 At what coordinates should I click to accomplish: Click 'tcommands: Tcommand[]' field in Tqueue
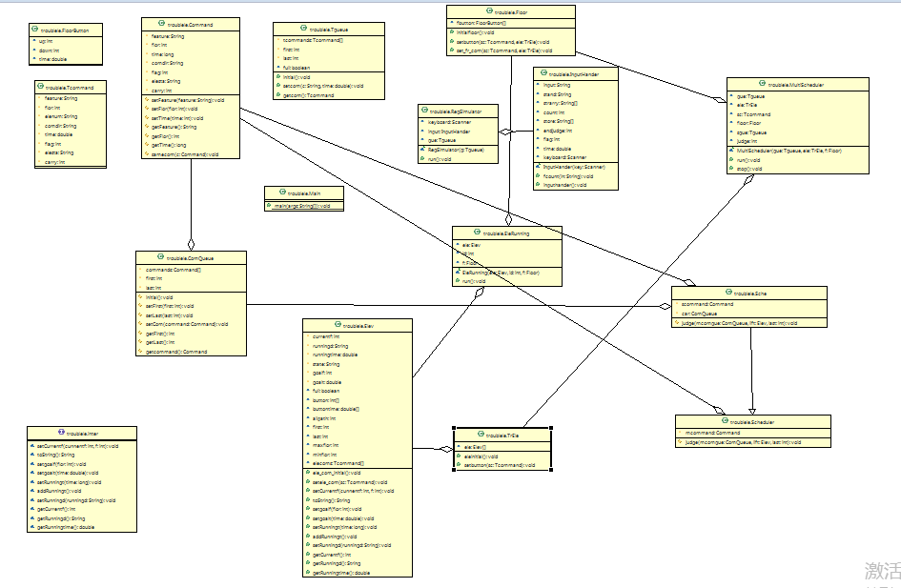tap(313, 40)
